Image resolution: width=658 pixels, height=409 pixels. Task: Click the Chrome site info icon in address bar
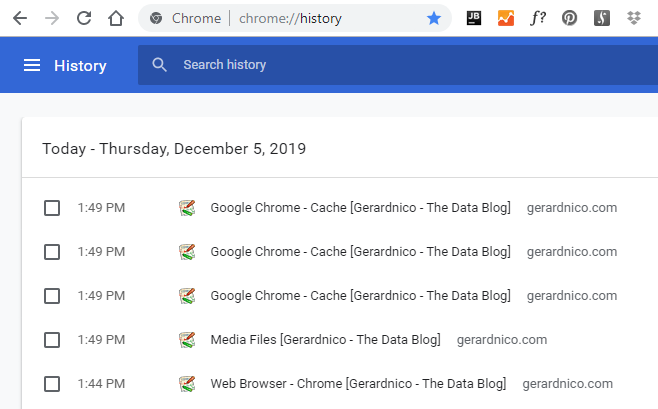tap(155, 18)
